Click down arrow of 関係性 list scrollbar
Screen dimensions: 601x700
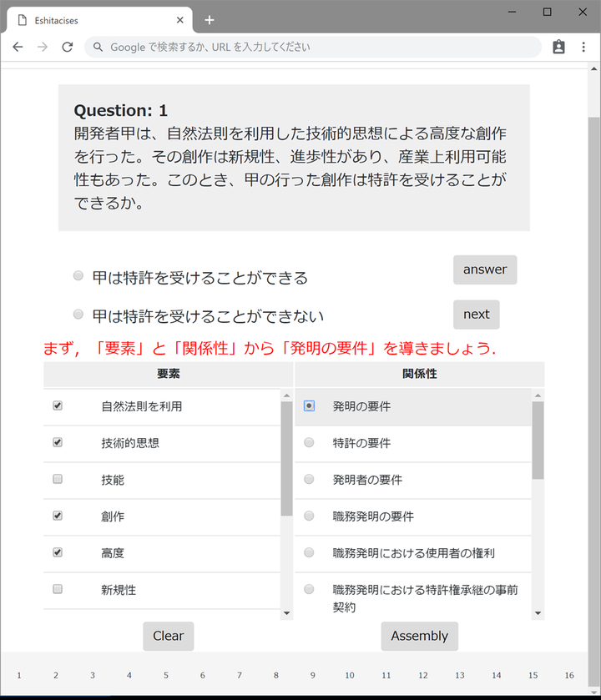(538, 613)
